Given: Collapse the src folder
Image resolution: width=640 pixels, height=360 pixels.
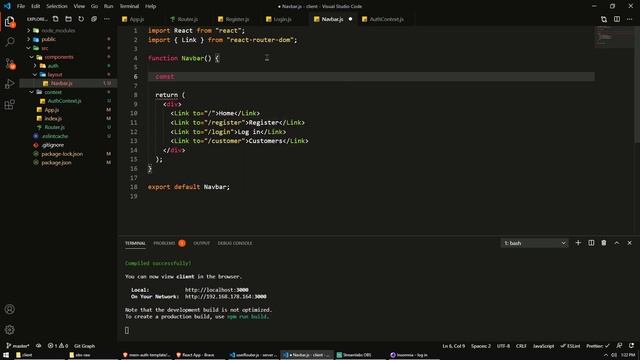Looking at the screenshot, I should pyautogui.click(x=29, y=48).
